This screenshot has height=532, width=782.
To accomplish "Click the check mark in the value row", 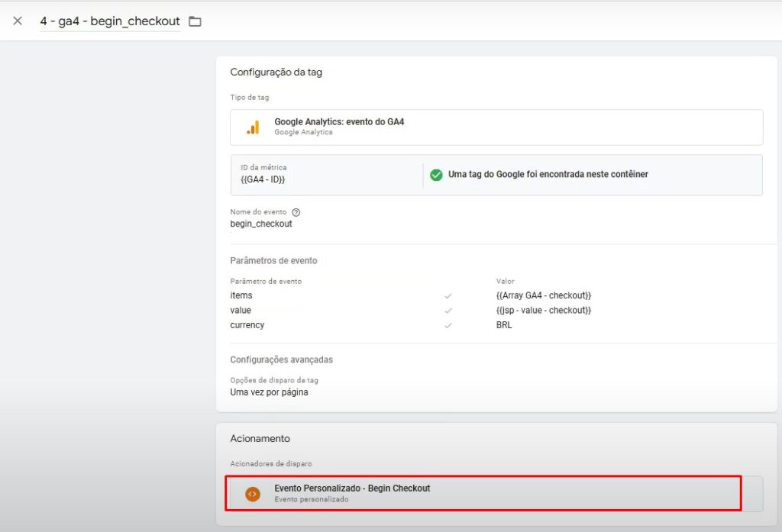I will [448, 311].
